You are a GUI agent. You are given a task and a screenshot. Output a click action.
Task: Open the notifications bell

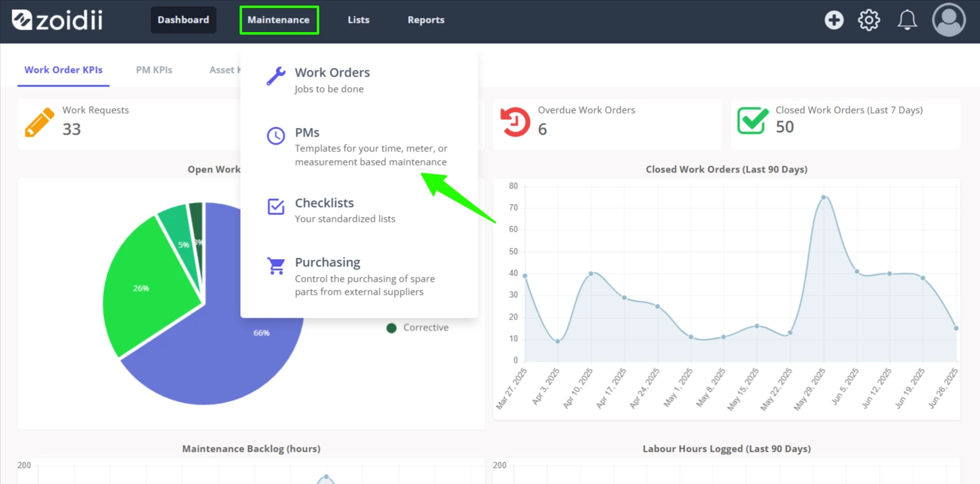pos(907,20)
